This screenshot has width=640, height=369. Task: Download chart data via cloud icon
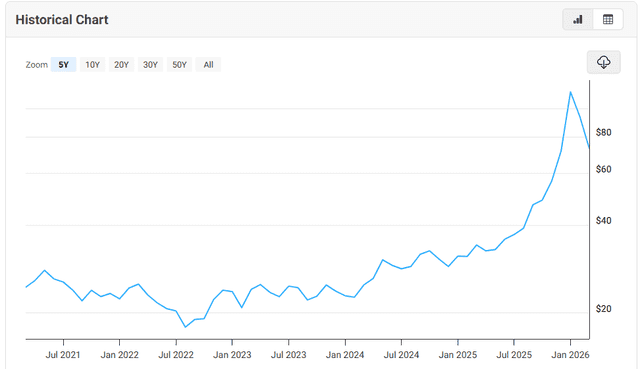pyautogui.click(x=604, y=62)
